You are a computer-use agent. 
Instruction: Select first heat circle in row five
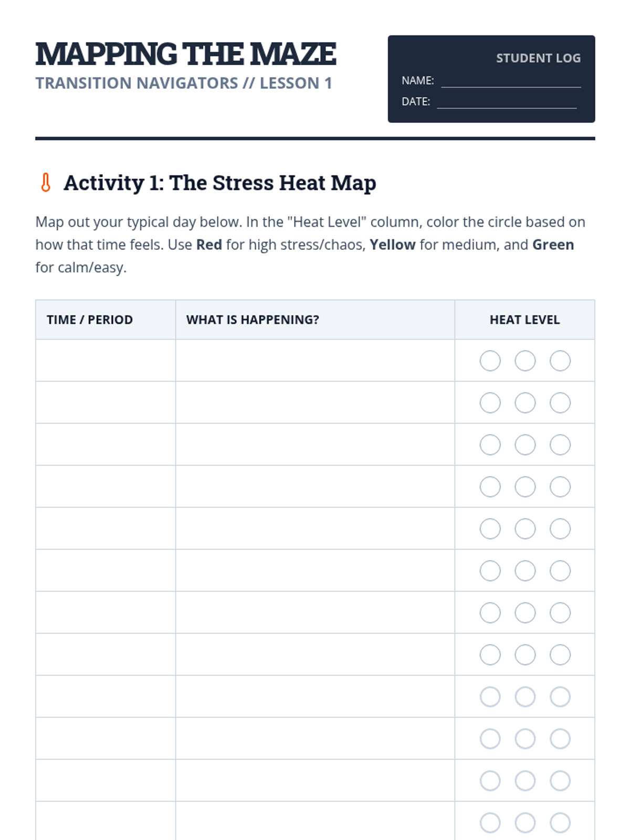[490, 529]
